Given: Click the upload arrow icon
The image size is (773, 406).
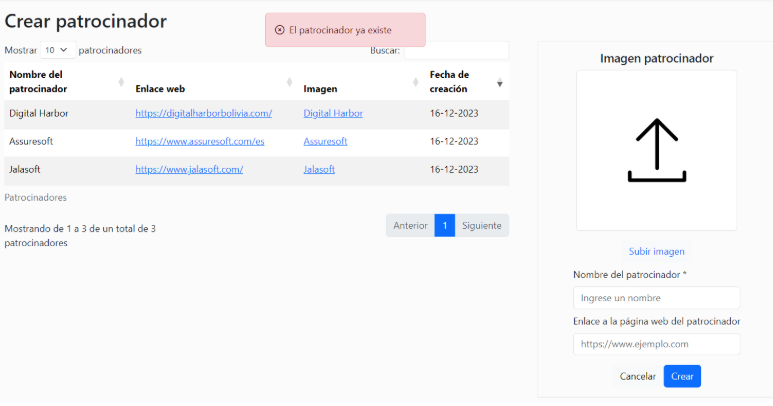Looking at the screenshot, I should click(x=656, y=150).
